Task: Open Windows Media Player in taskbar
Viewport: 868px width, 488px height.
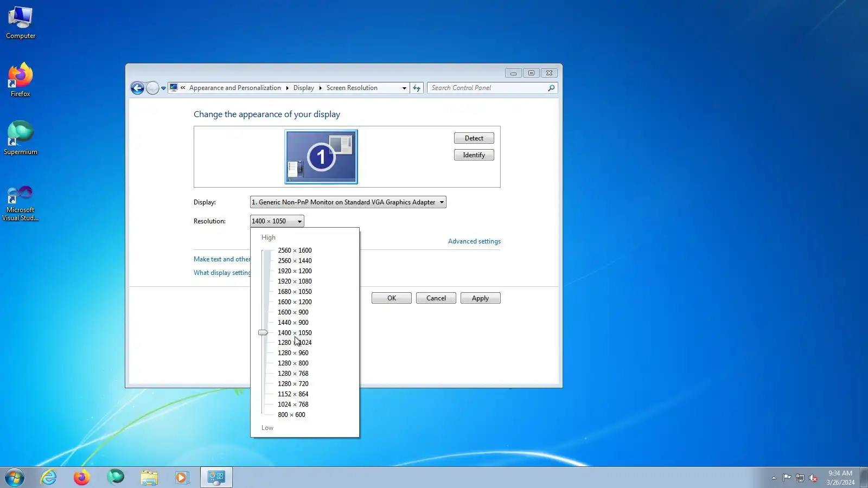Action: tap(182, 477)
